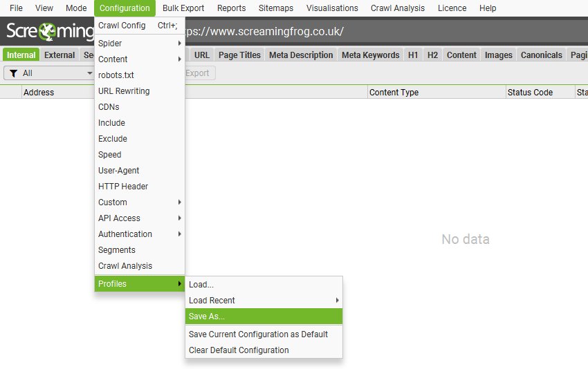Image resolution: width=588 pixels, height=369 pixels.
Task: Open the Profiles submenu entry
Action: [140, 283]
